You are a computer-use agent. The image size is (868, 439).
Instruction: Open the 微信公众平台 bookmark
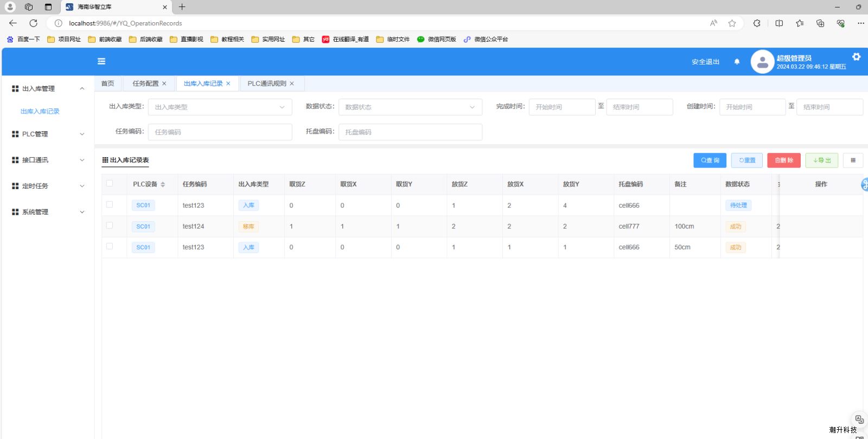486,39
